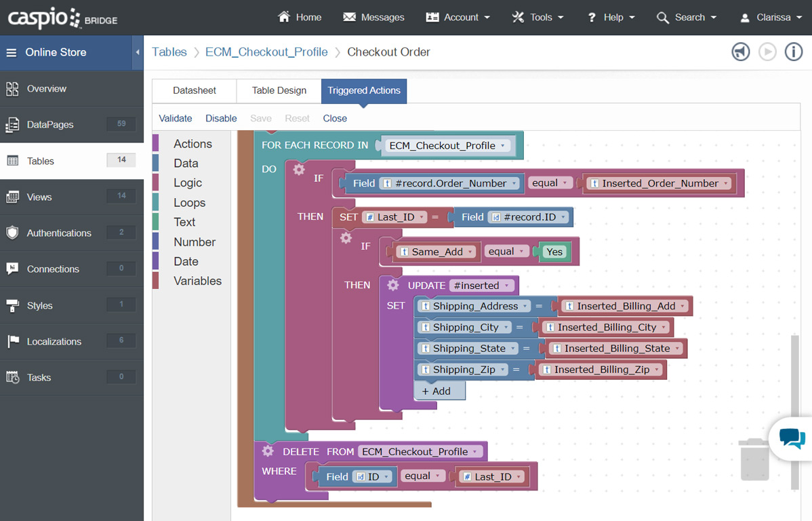Open the #record.Order_Number field dropdown
Image resolution: width=812 pixels, height=521 pixels.
449,184
